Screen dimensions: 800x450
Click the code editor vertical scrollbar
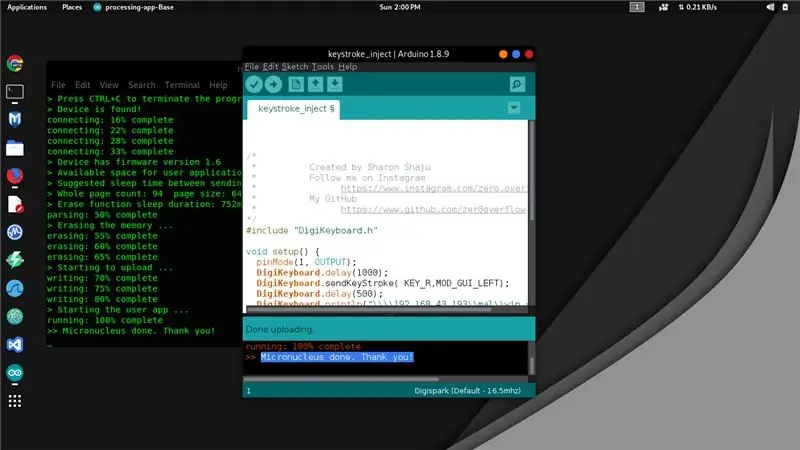click(x=532, y=171)
